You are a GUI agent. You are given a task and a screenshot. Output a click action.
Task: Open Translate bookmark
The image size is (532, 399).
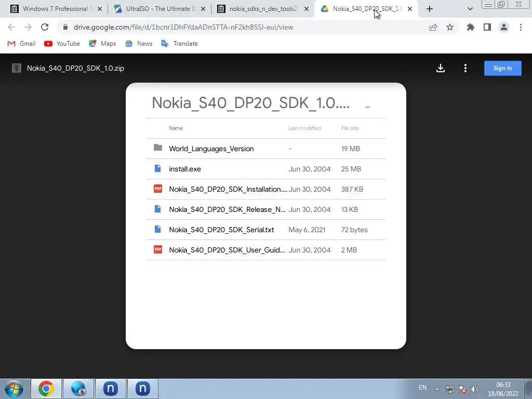coord(179,44)
